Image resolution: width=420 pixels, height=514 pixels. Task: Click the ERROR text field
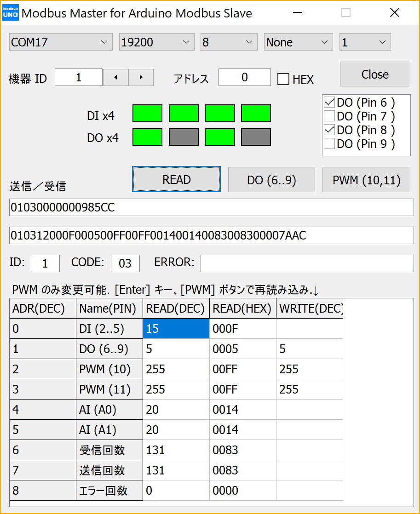pyautogui.click(x=307, y=263)
